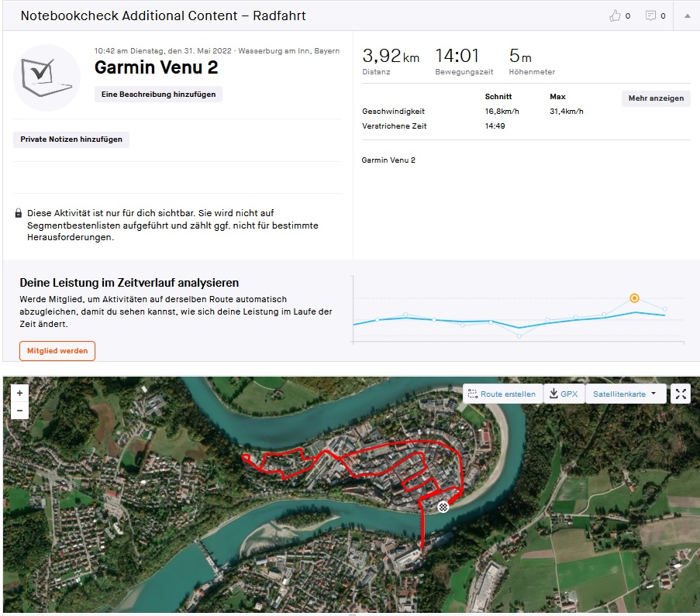Click 'Eine Beschreibung hinzufügen' button
700x616 pixels.
(158, 95)
